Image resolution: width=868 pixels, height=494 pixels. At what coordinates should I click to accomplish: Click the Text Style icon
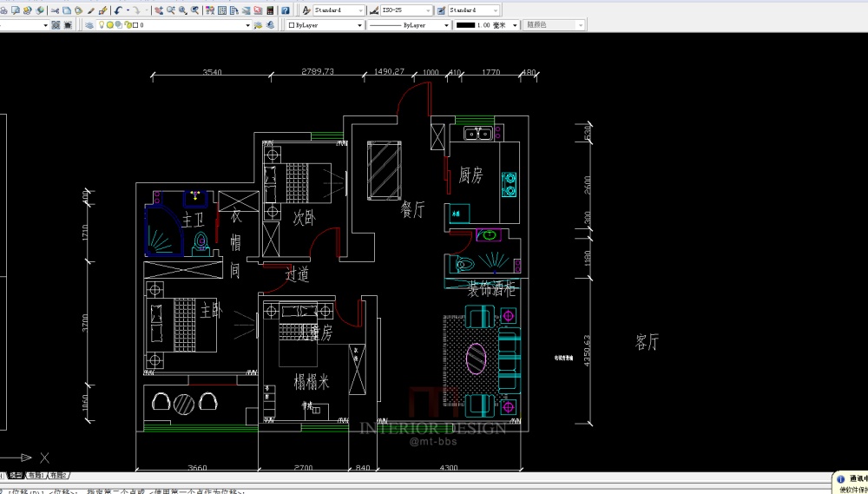tap(306, 10)
